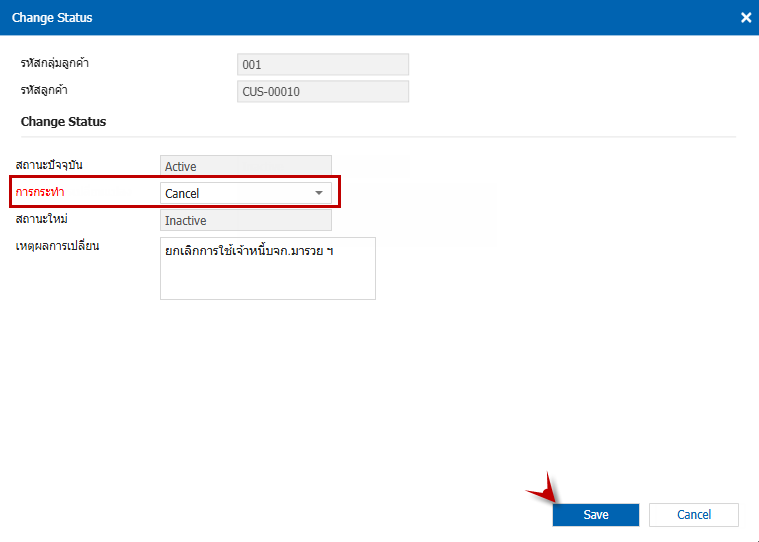
Task: Click the blue Save button
Action: [595, 514]
